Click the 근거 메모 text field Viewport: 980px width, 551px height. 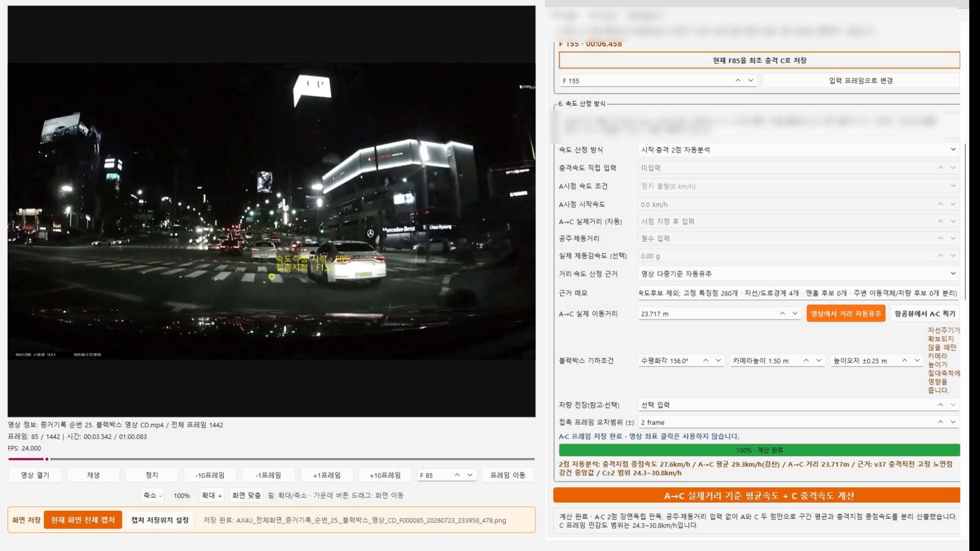(x=799, y=293)
